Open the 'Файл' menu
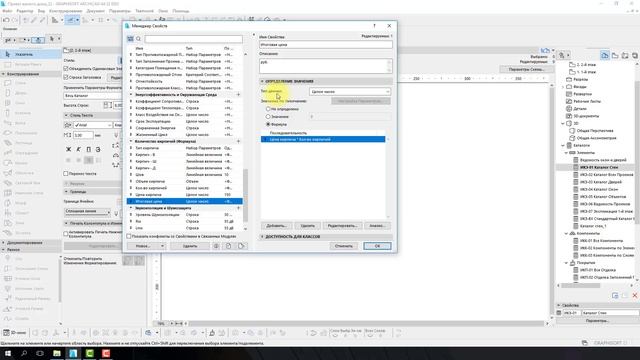 point(7,11)
